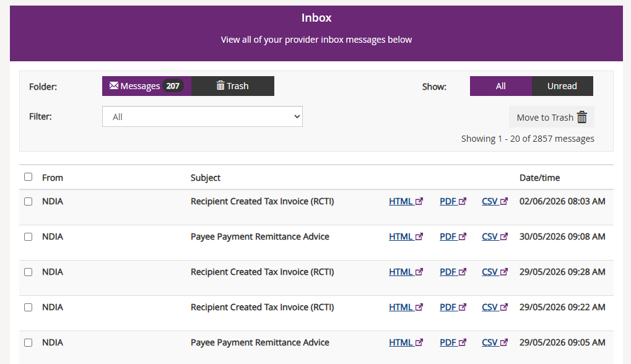Open the Messages folder tab
This screenshot has width=631, height=364.
(x=147, y=86)
